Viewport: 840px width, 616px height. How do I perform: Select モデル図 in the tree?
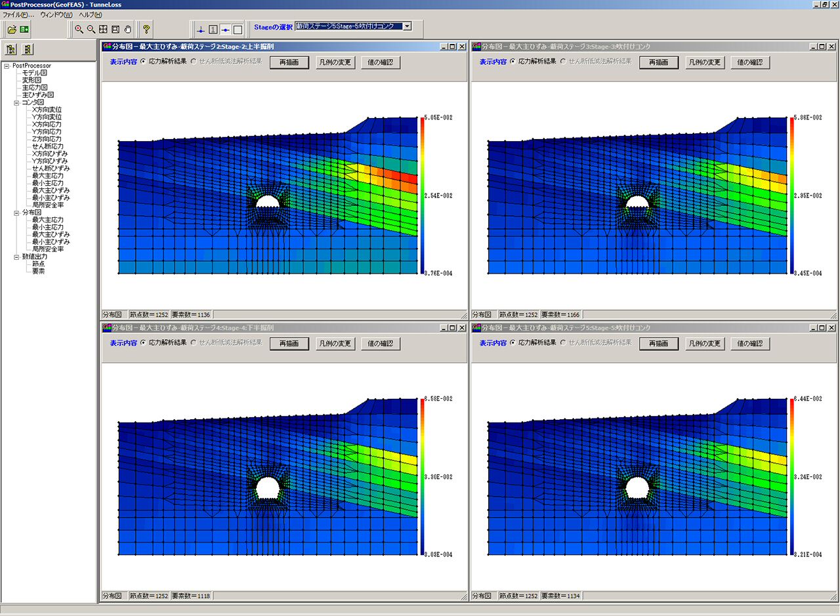click(x=35, y=73)
